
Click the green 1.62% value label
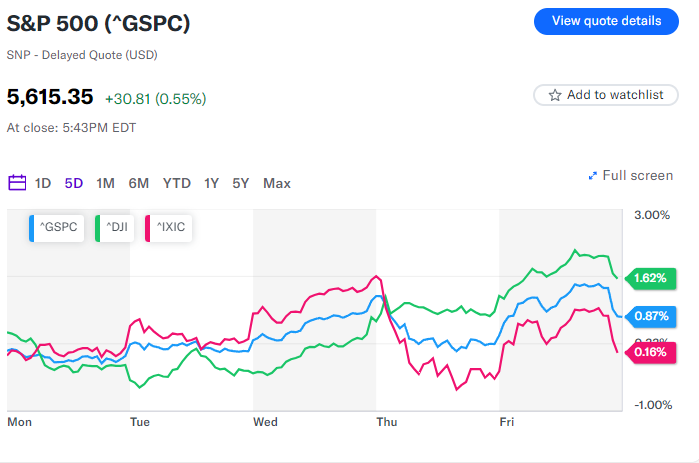648,277
